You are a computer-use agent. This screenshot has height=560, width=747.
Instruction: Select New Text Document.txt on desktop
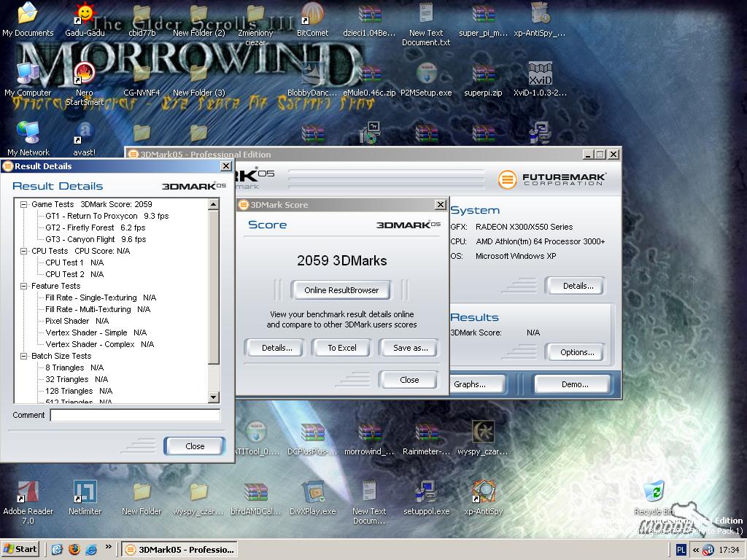coord(426,24)
